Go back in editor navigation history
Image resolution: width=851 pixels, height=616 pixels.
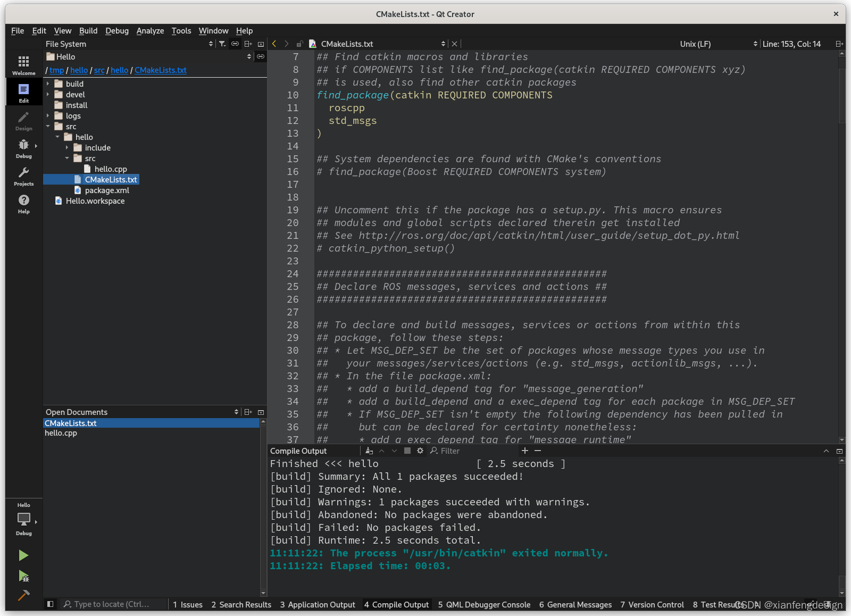click(x=274, y=44)
